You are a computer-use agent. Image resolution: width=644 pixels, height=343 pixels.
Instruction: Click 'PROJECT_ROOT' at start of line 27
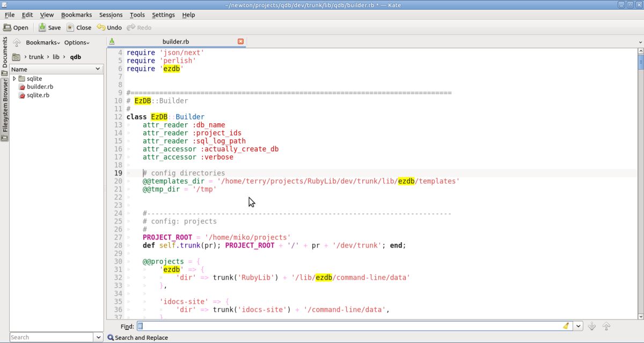tap(167, 237)
